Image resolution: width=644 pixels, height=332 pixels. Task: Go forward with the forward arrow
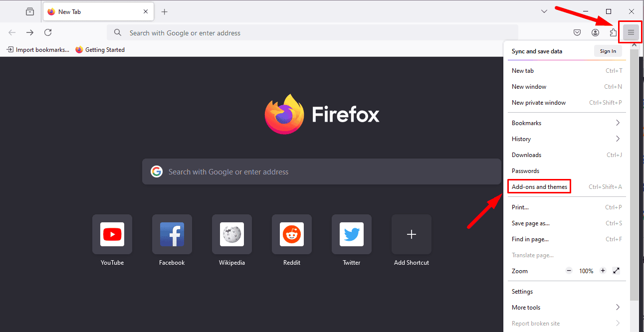click(30, 32)
